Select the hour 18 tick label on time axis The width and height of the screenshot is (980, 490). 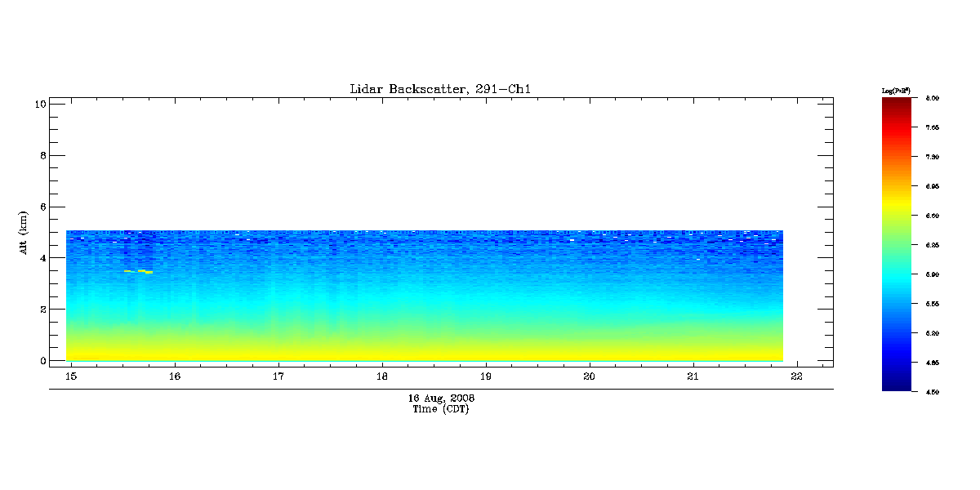pos(382,376)
